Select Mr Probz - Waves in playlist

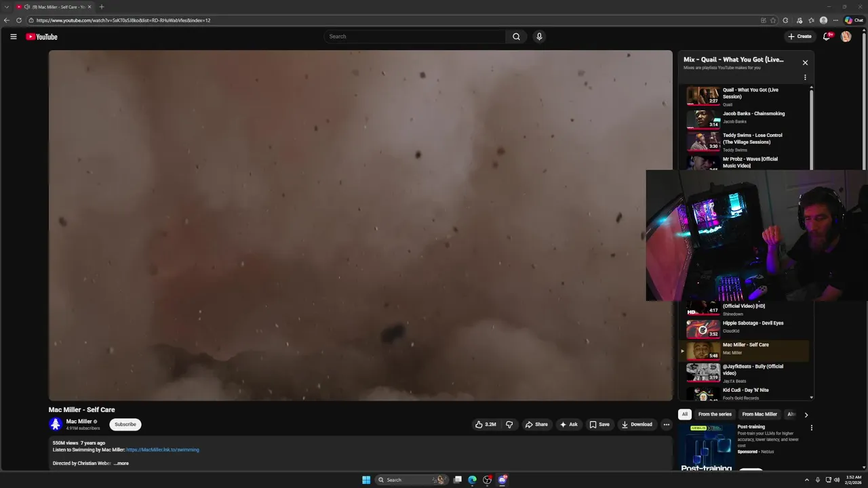click(745, 163)
